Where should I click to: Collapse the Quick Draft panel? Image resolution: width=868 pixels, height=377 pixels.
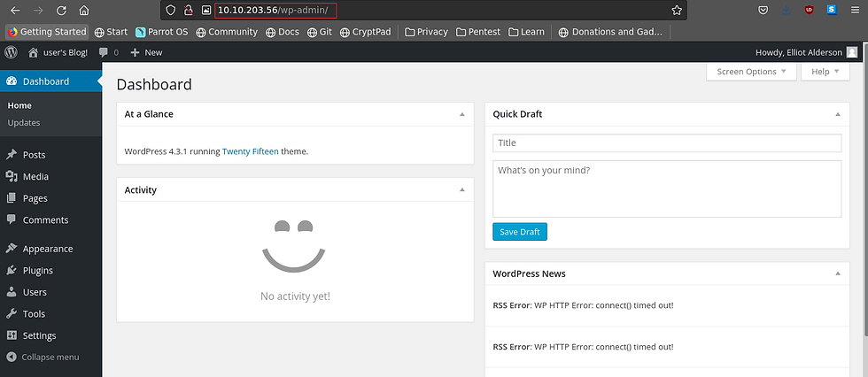coord(838,114)
